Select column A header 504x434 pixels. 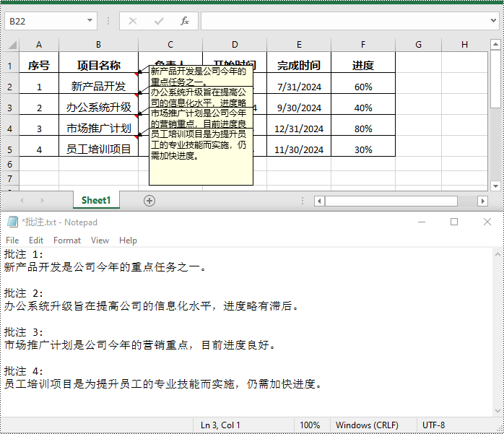tap(39, 45)
